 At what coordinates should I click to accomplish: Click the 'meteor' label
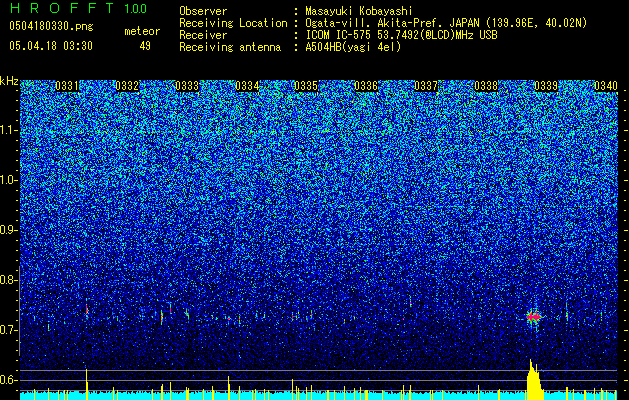tap(142, 31)
